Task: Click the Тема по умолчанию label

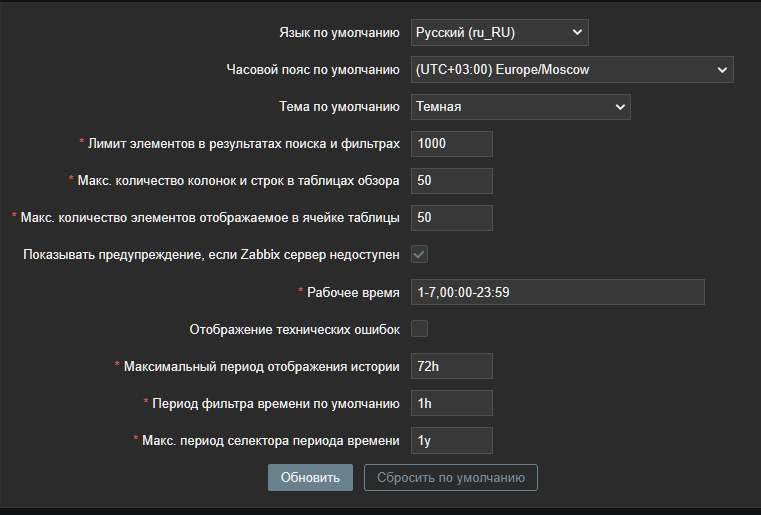Action: pos(339,107)
